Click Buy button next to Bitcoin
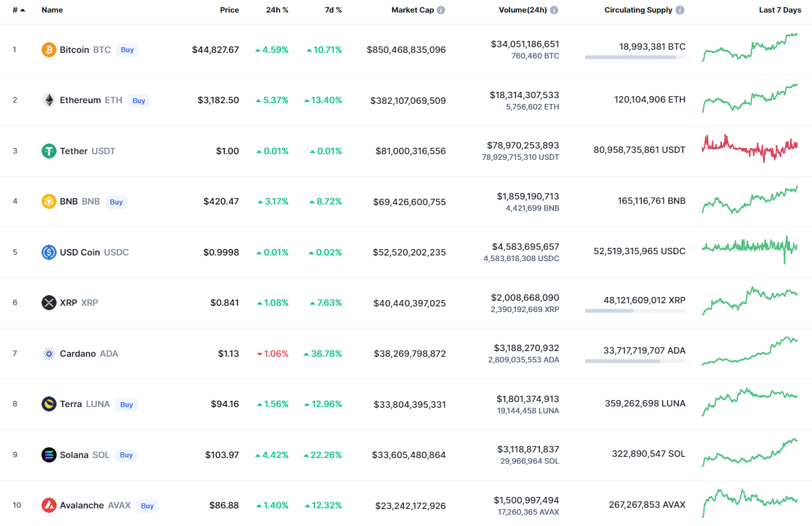 click(x=127, y=50)
